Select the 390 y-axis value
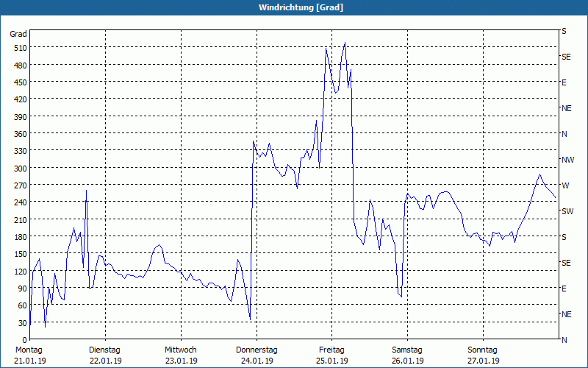 [21, 117]
